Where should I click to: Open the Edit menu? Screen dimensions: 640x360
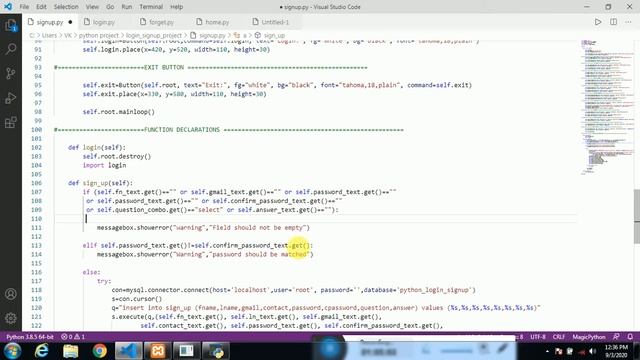(x=41, y=7)
